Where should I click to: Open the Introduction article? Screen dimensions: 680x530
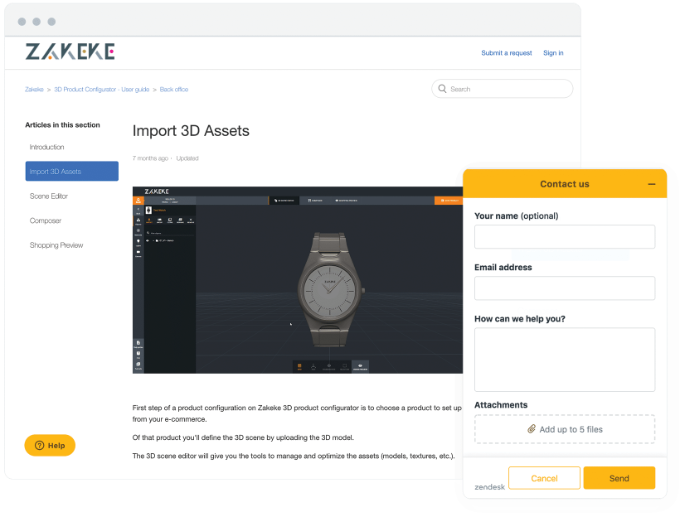[x=47, y=147]
